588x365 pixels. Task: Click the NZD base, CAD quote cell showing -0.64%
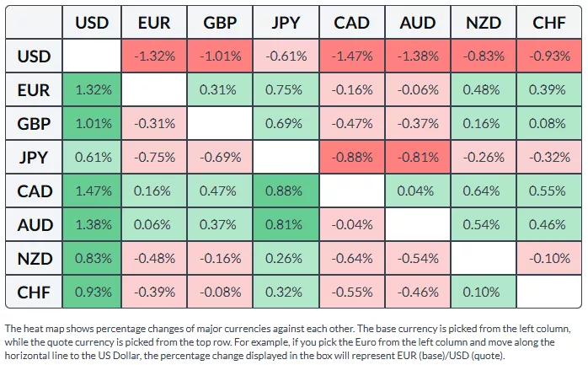click(352, 259)
